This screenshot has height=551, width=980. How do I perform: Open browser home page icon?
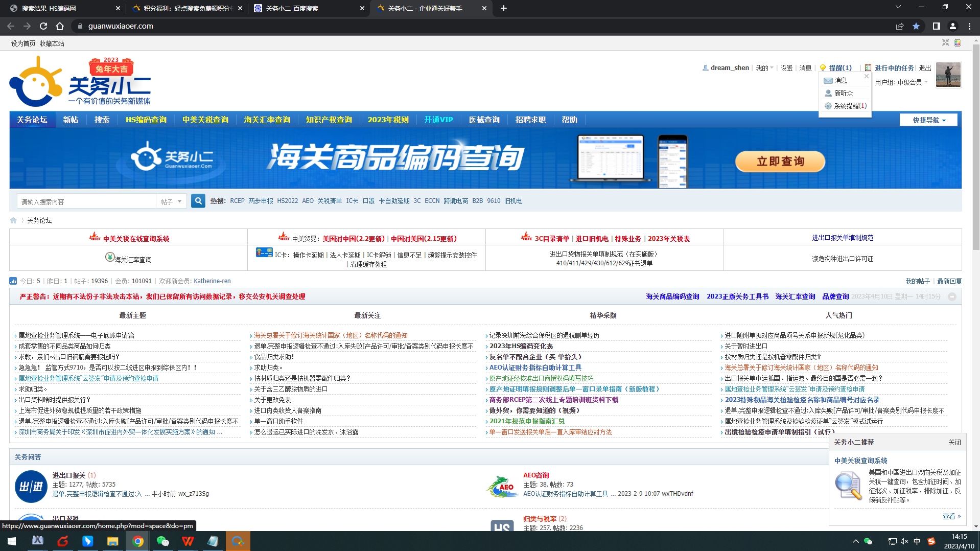pyautogui.click(x=60, y=26)
